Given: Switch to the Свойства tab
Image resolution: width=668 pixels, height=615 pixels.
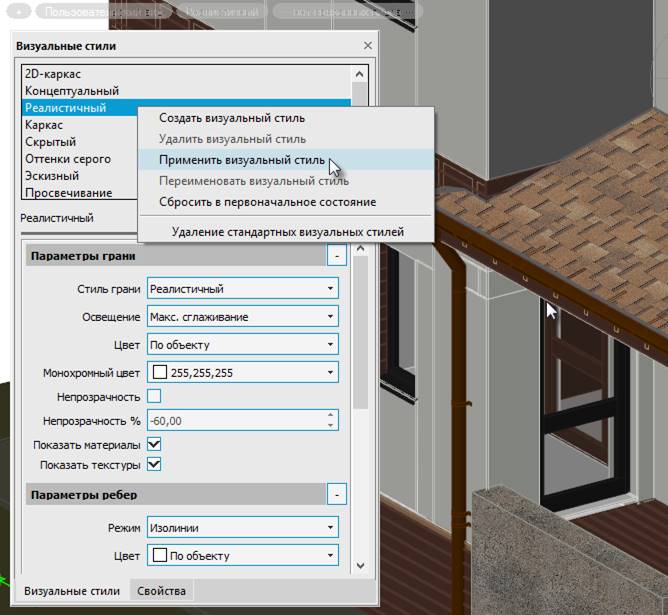Looking at the screenshot, I should [x=161, y=591].
